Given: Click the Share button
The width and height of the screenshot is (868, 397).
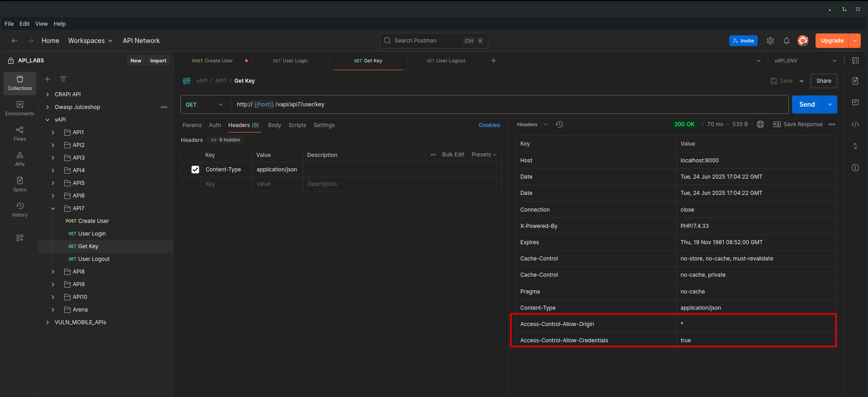Looking at the screenshot, I should point(824,81).
